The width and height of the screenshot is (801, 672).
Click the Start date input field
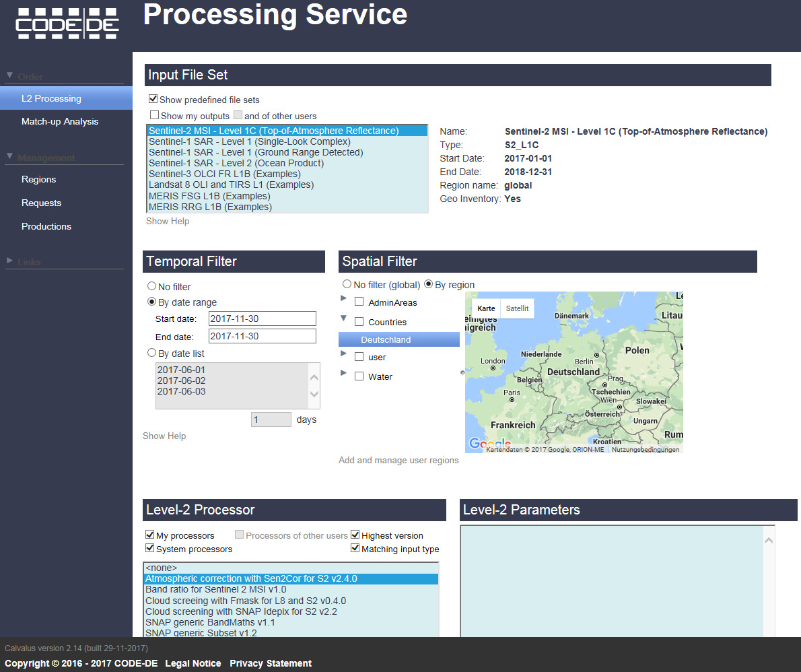262,318
